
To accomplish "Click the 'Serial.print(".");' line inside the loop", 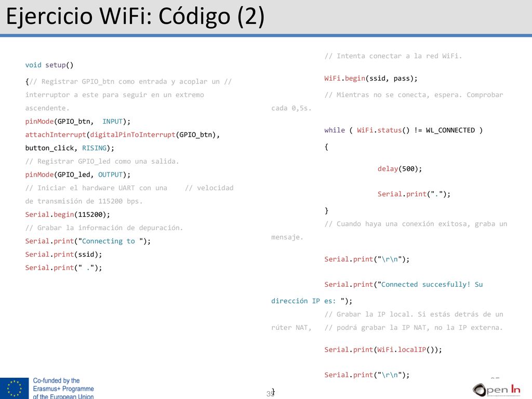I will click(x=414, y=194).
